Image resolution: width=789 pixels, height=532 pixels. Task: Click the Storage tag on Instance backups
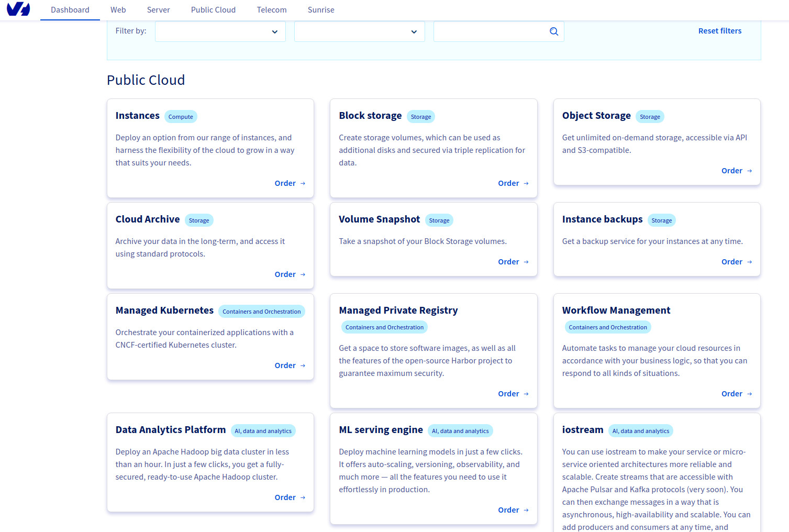click(662, 220)
